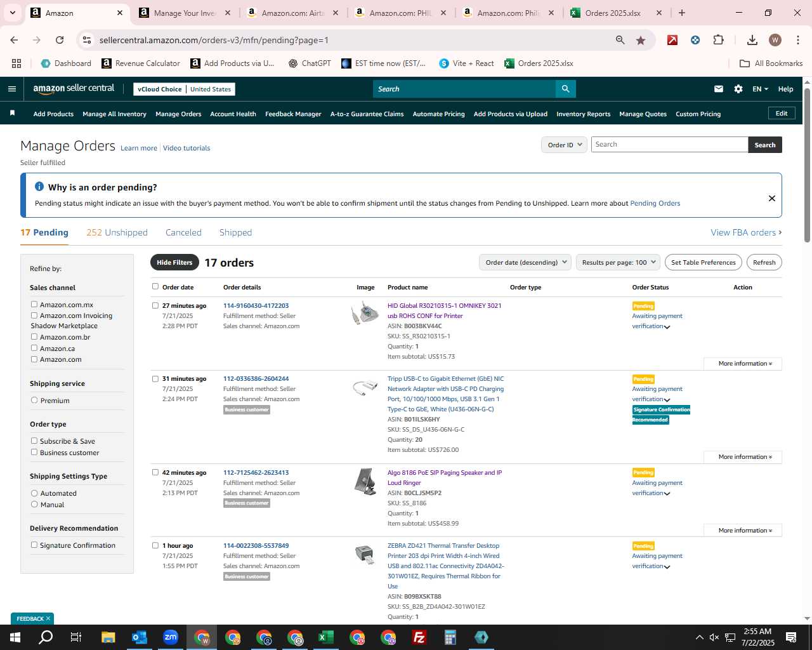Screen dimensions: 812x650
Task: Check the Amazon.com.br sales channel filter
Action: (34, 337)
